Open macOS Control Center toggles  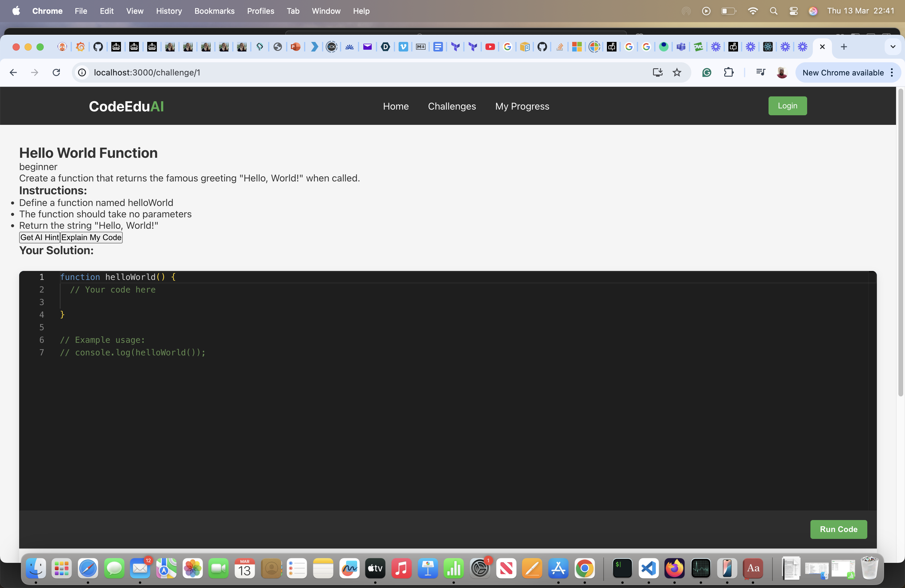click(794, 11)
